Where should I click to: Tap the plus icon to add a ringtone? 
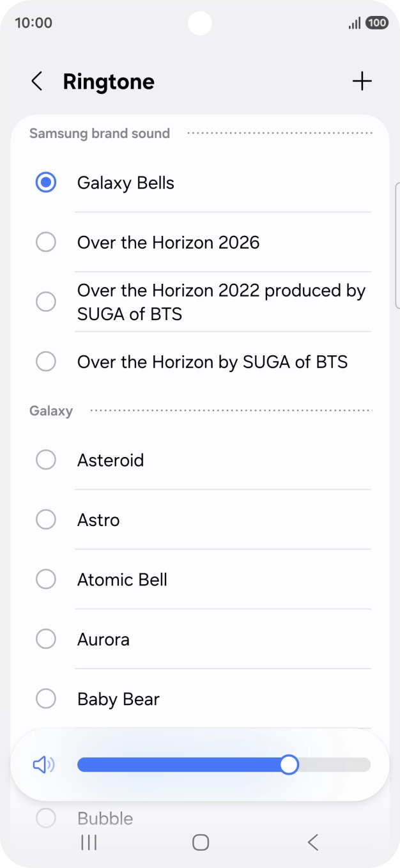coord(362,81)
